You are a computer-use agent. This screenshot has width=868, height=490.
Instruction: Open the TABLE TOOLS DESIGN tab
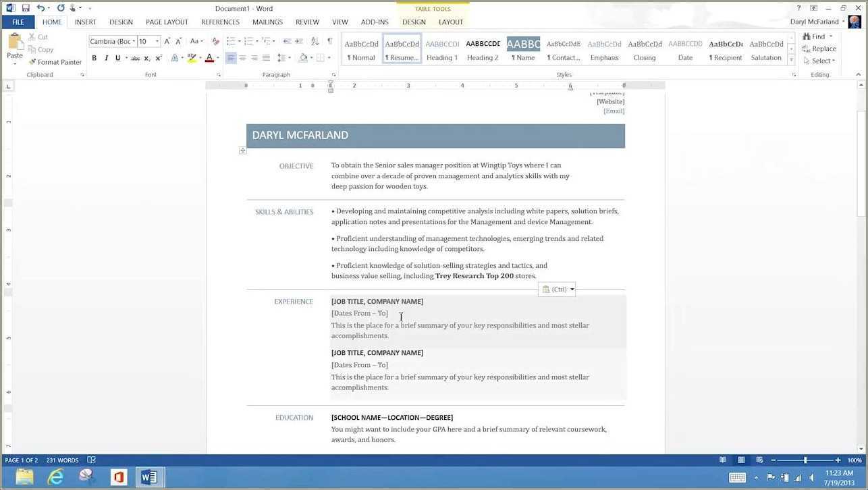pyautogui.click(x=414, y=22)
